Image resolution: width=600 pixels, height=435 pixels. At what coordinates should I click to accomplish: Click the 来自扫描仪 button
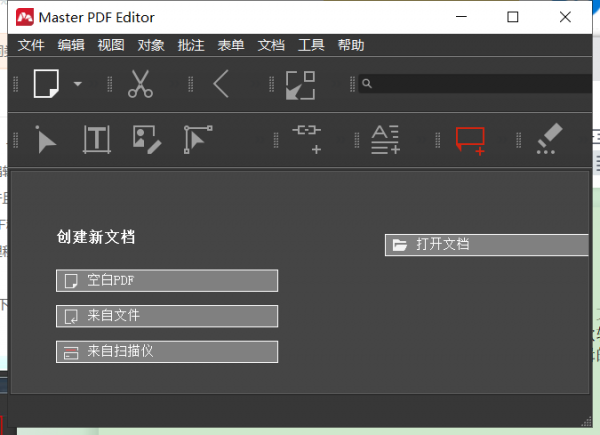(167, 352)
